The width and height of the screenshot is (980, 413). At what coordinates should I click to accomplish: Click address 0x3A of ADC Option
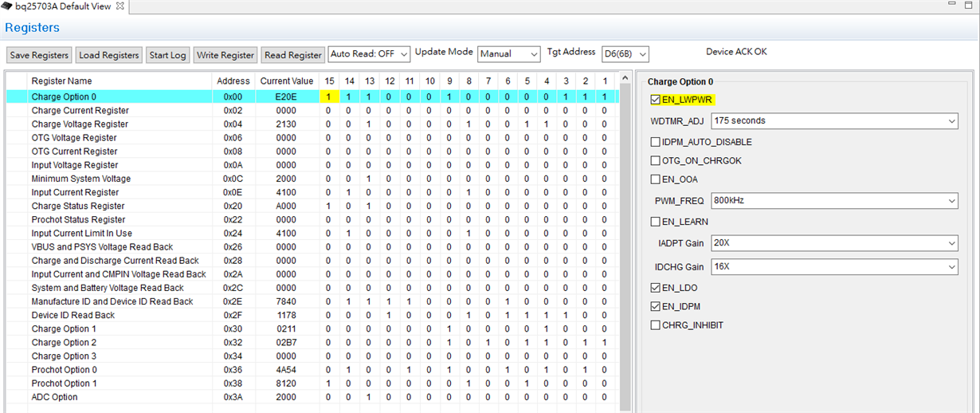(x=233, y=397)
